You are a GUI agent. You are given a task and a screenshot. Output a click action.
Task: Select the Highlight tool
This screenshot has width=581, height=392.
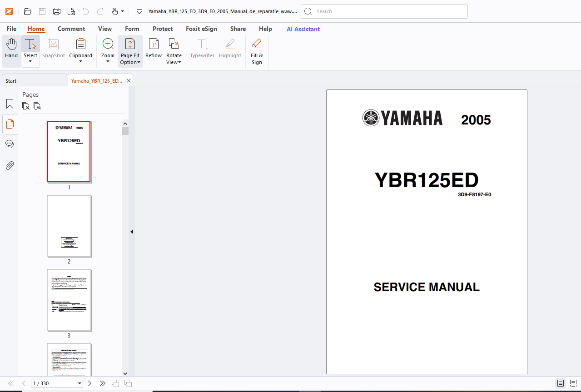tap(230, 49)
